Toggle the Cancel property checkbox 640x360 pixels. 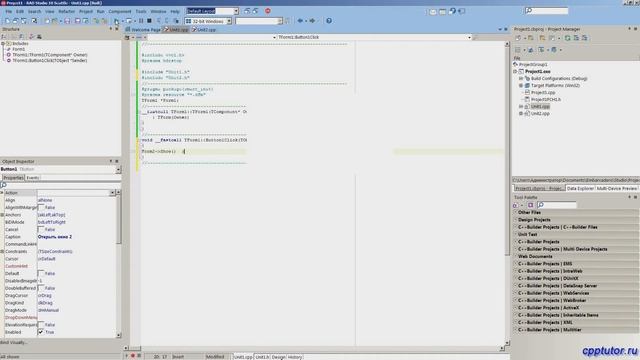click(41, 229)
